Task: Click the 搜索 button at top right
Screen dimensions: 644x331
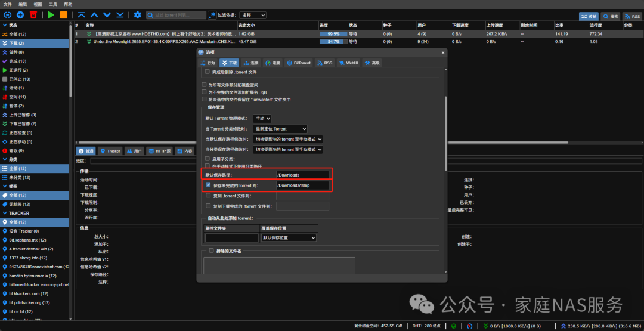Action: tap(611, 17)
